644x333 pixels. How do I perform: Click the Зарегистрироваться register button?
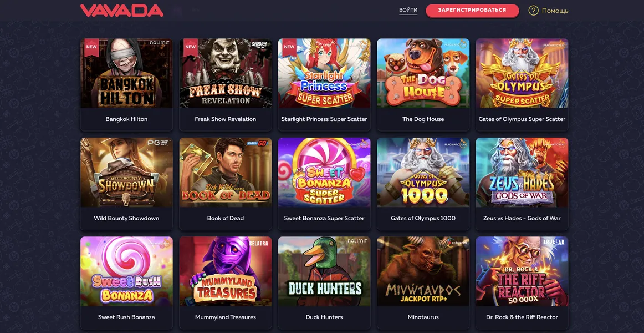[x=472, y=11]
